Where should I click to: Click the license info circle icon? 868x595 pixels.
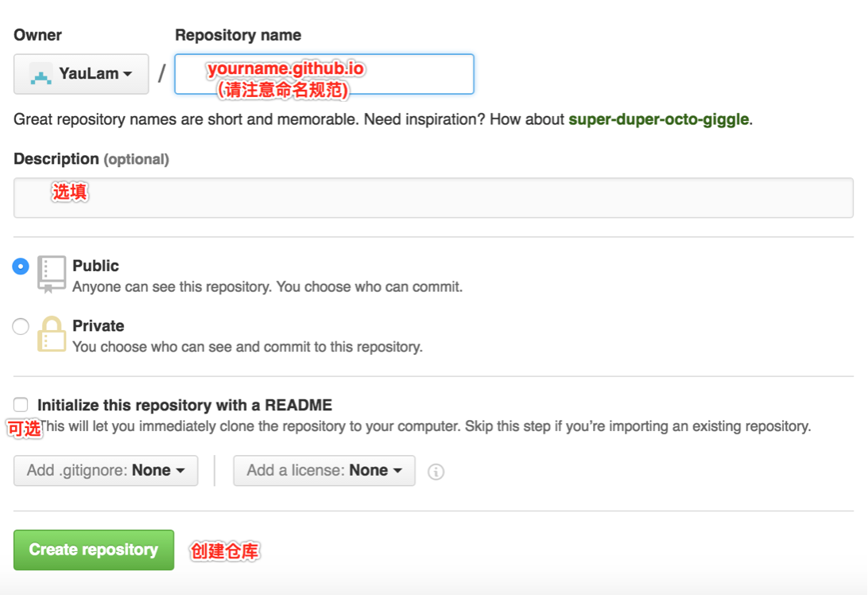436,472
